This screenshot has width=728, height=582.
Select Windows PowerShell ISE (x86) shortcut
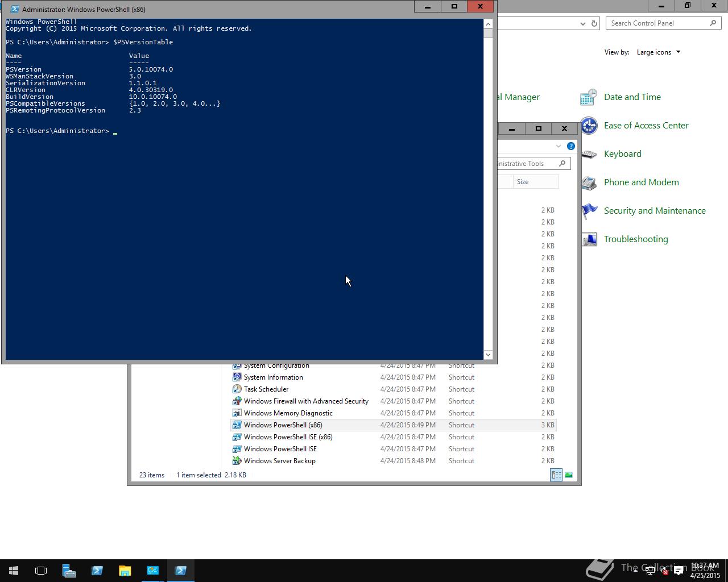(288, 437)
